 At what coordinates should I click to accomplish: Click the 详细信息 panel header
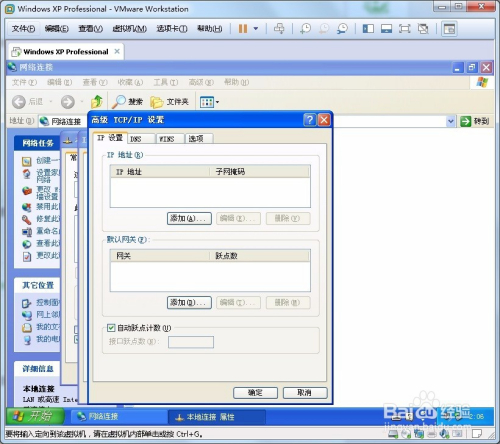(x=37, y=369)
